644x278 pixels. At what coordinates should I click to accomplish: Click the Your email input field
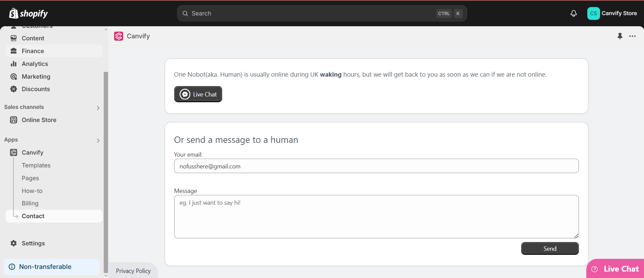click(x=376, y=166)
